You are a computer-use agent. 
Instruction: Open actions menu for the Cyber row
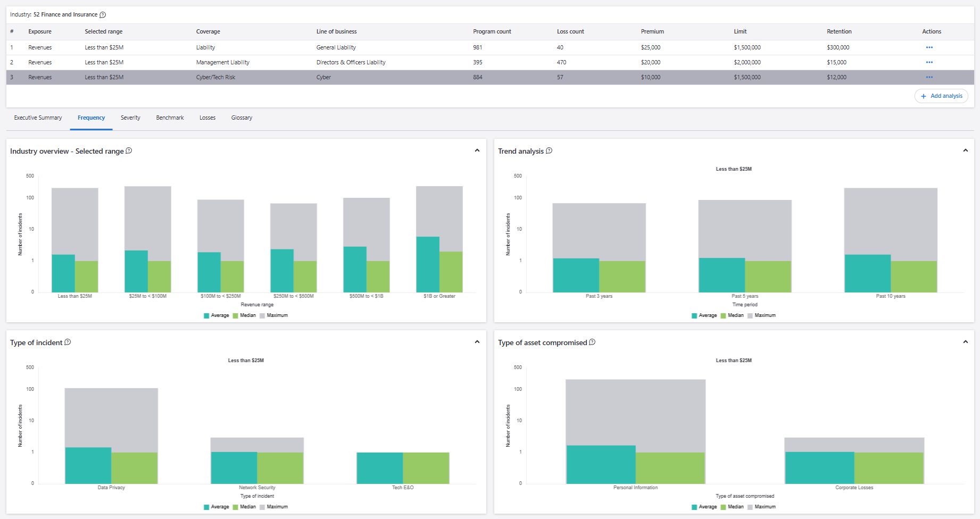[x=929, y=77]
